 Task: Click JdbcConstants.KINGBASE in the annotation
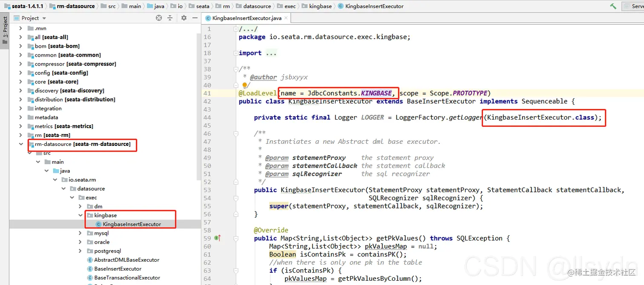tap(350, 93)
